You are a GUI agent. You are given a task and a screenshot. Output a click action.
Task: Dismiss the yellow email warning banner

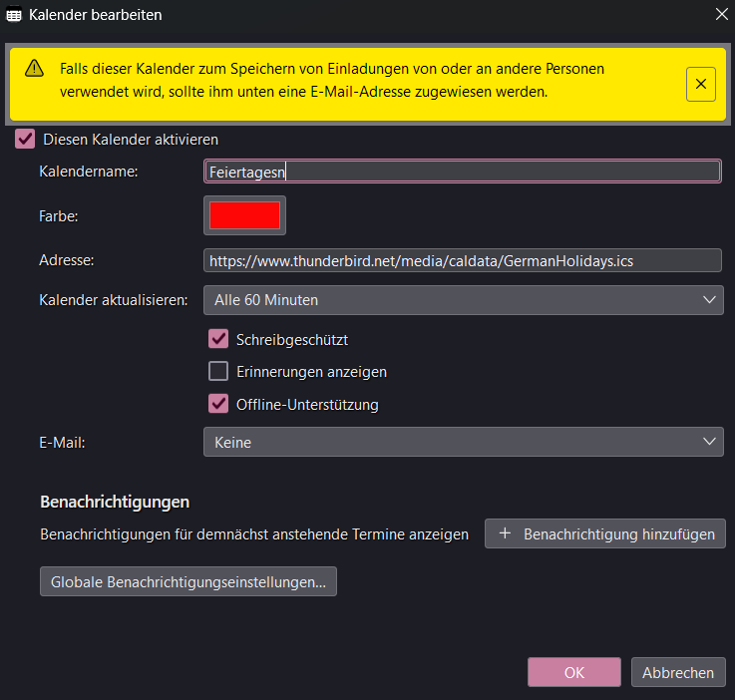[x=700, y=85]
